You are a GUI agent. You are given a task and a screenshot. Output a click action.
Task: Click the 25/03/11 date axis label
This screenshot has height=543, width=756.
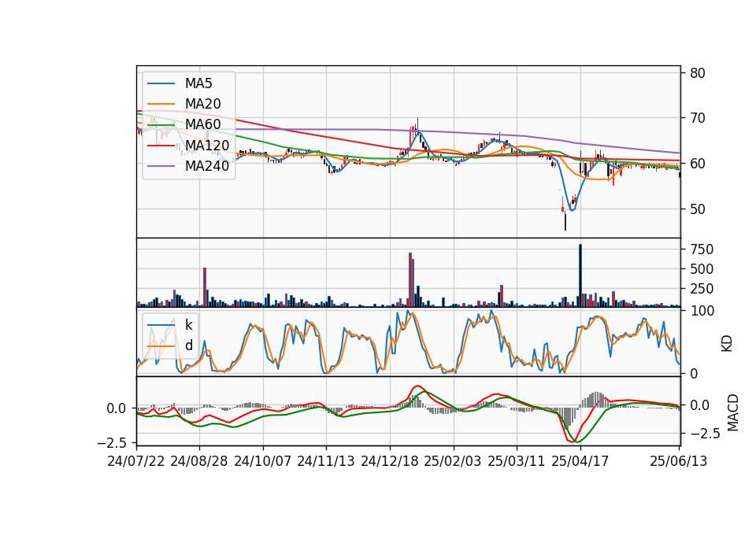pyautogui.click(x=517, y=461)
